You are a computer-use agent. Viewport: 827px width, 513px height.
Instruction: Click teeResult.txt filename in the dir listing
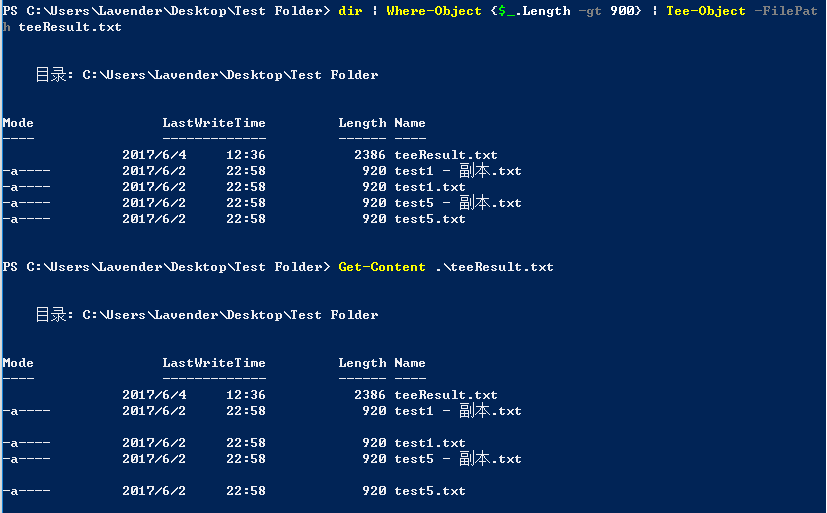(446, 155)
